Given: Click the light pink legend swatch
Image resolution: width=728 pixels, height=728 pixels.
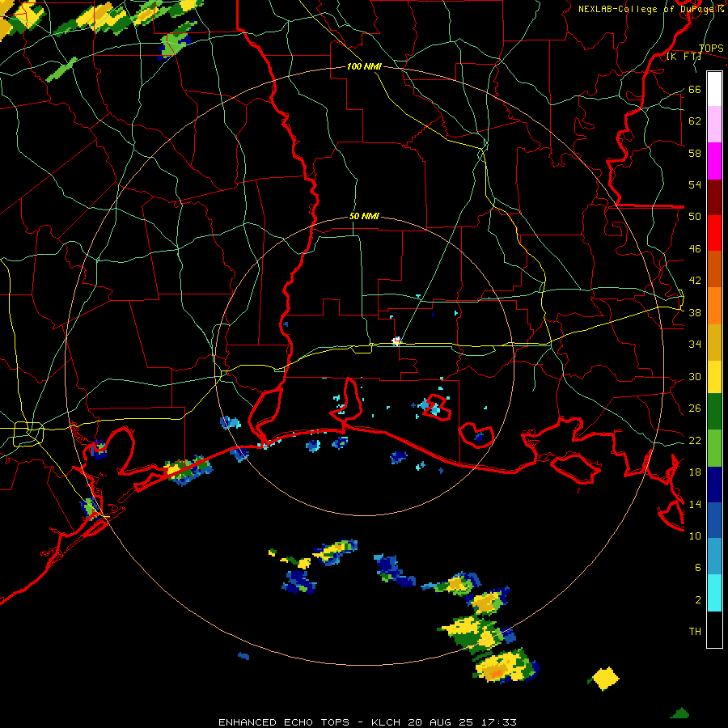Looking at the screenshot, I should click(x=714, y=125).
